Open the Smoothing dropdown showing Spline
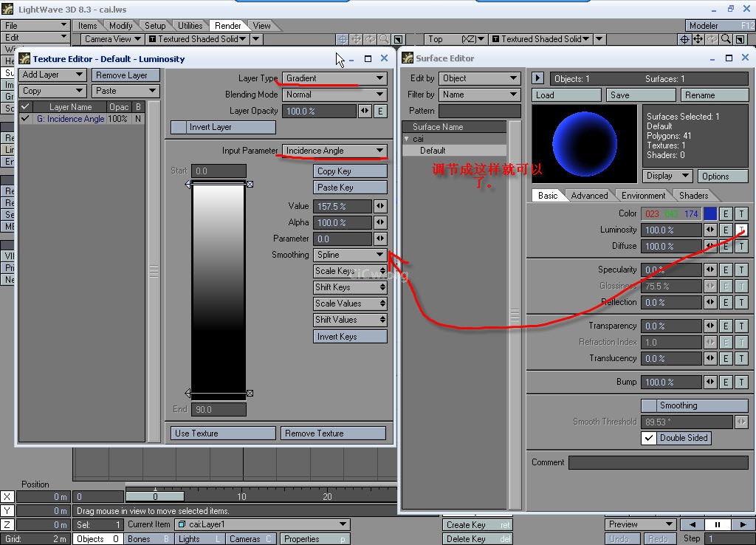The height and width of the screenshot is (545, 756). tap(350, 255)
